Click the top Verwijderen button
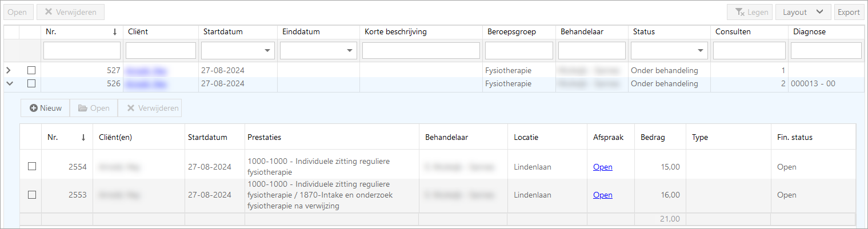 pos(70,12)
